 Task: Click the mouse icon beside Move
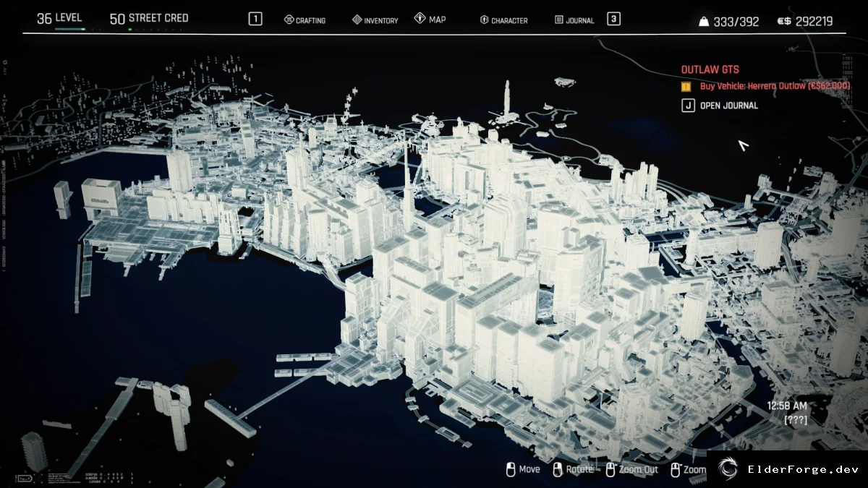tap(510, 470)
